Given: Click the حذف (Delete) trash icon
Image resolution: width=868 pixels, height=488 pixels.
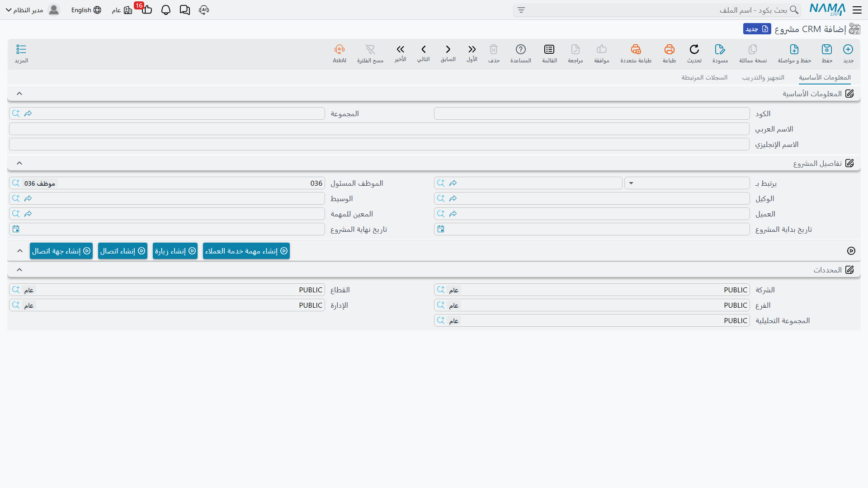Looking at the screenshot, I should pos(494,49).
